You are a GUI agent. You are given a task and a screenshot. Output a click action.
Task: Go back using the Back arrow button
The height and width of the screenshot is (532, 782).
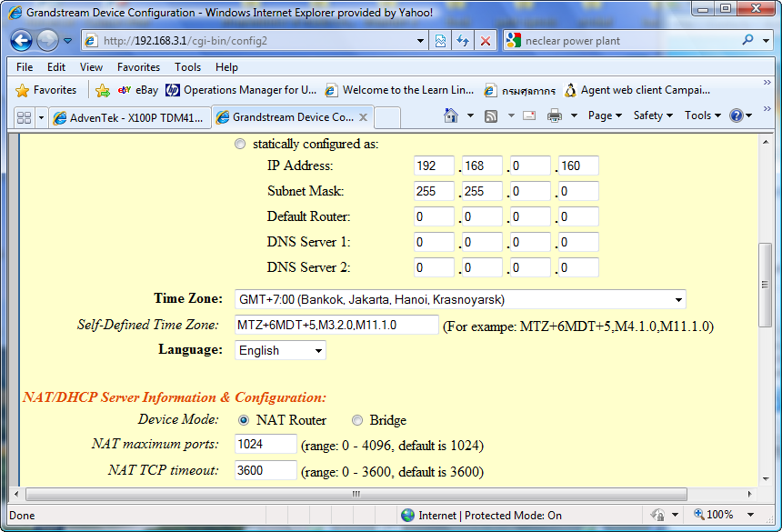coord(22,41)
